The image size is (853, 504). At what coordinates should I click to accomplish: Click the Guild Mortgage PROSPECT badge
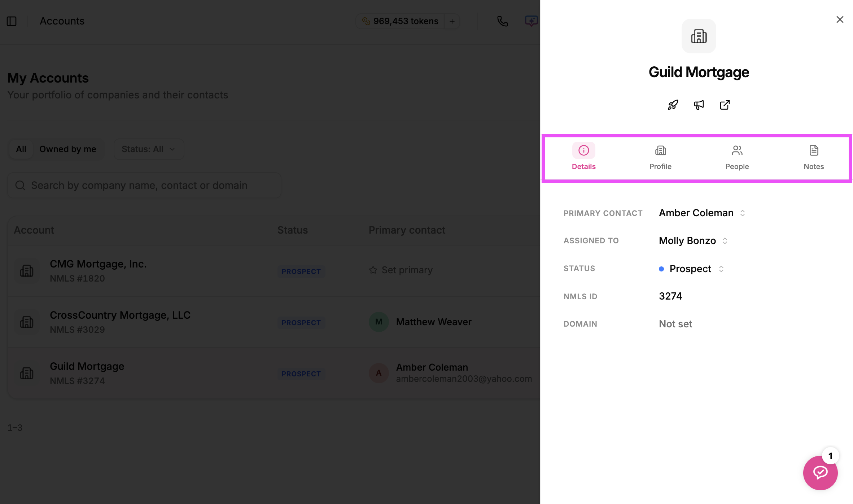[x=301, y=374]
